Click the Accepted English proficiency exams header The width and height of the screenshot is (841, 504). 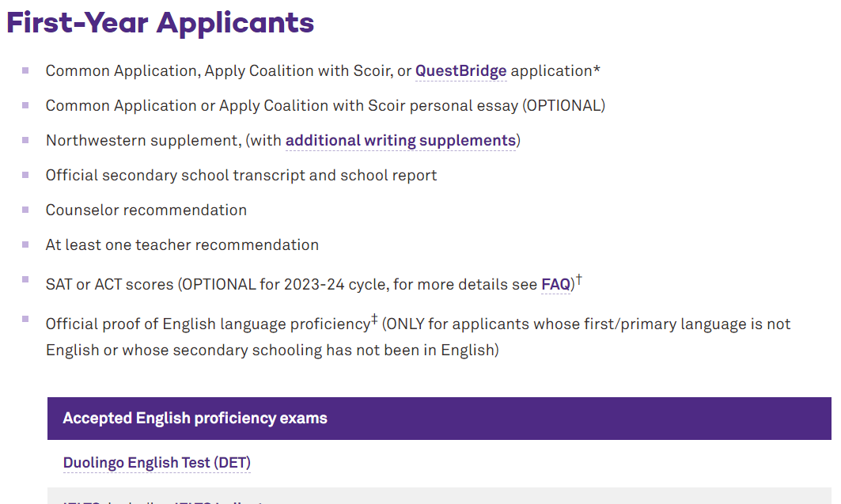click(x=195, y=419)
